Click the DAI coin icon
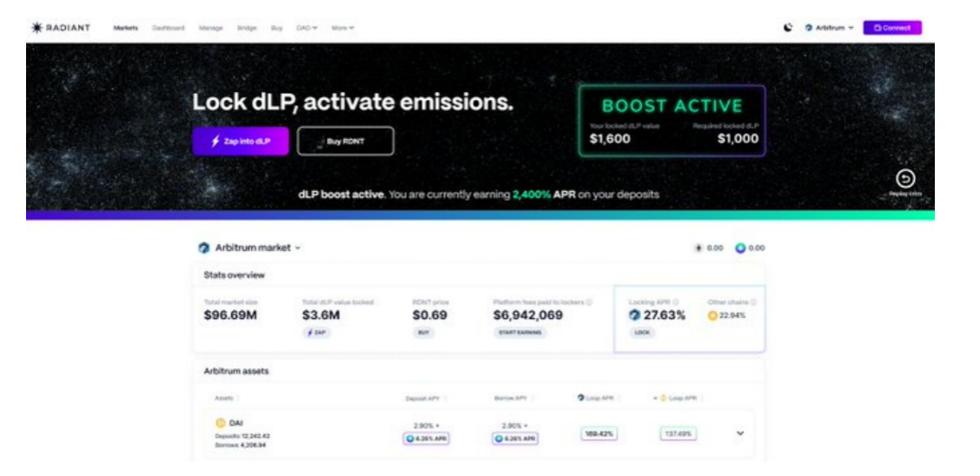 (220, 424)
